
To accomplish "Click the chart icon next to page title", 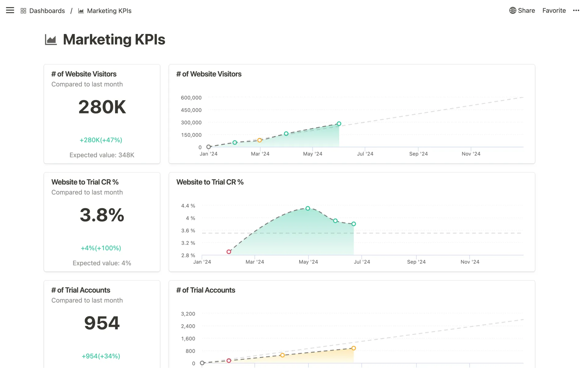I will [x=51, y=40].
